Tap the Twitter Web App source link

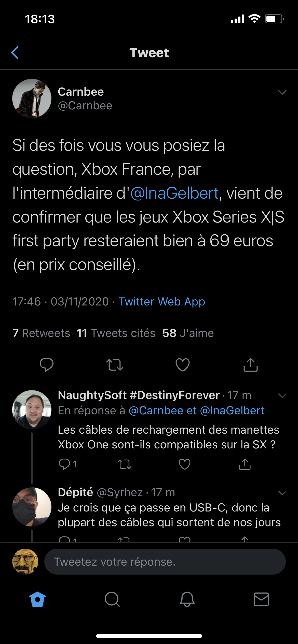[x=162, y=302]
